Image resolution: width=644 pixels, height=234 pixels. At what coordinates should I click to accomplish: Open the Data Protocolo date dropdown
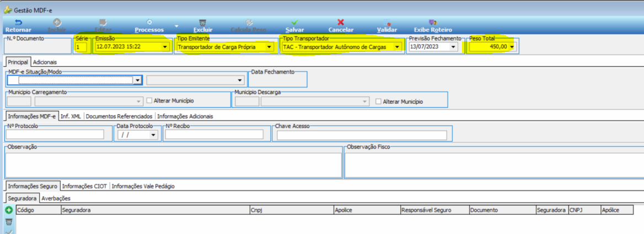[x=153, y=135]
